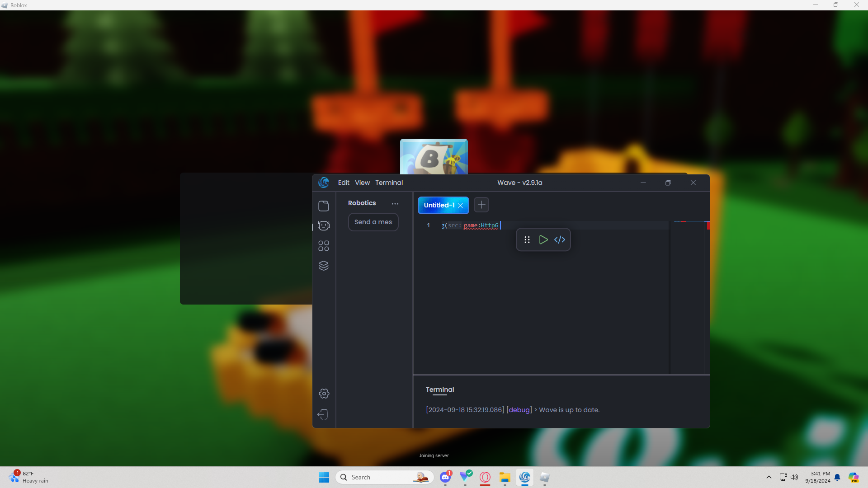
Task: Click the code brackets icon
Action: [560, 240]
